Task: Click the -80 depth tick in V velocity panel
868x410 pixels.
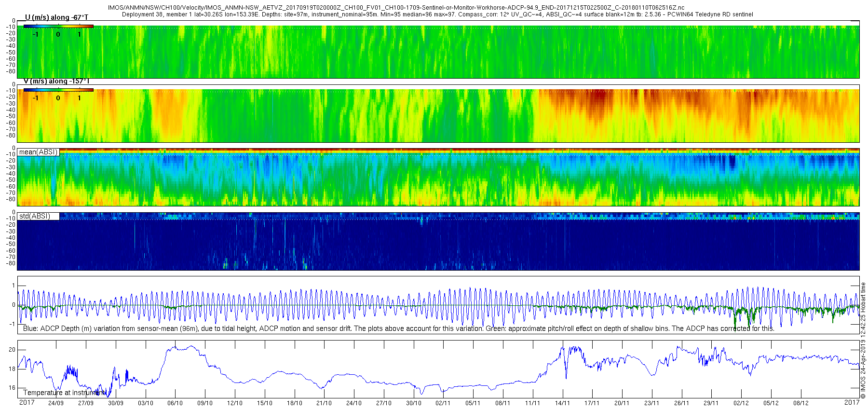Action: point(10,136)
